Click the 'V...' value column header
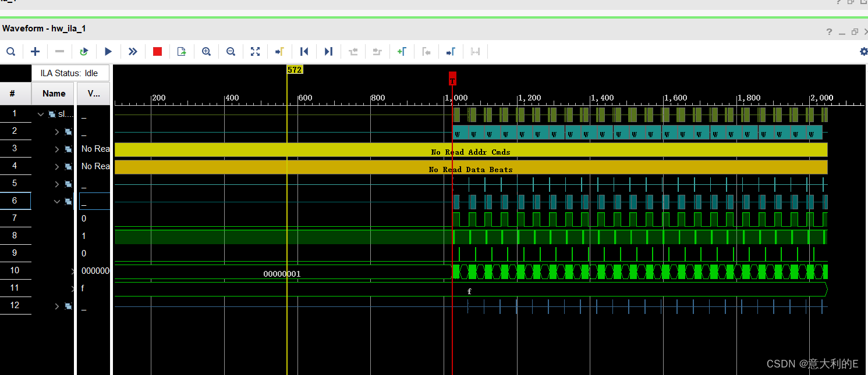 coord(94,94)
